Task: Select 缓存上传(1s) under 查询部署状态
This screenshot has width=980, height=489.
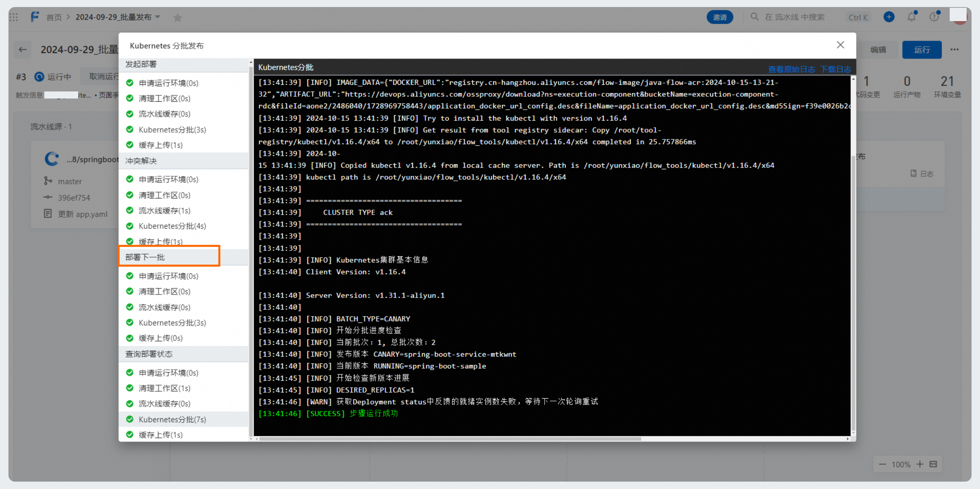Action: pos(184,434)
